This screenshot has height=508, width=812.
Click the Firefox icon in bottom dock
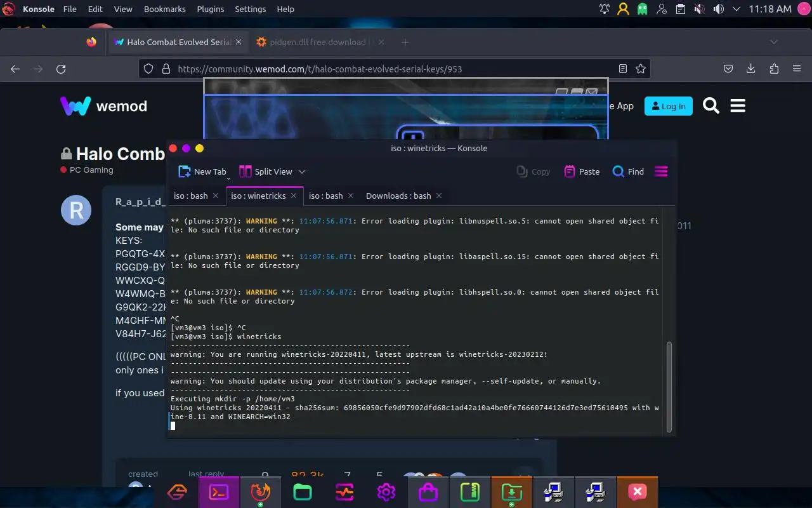click(x=261, y=491)
